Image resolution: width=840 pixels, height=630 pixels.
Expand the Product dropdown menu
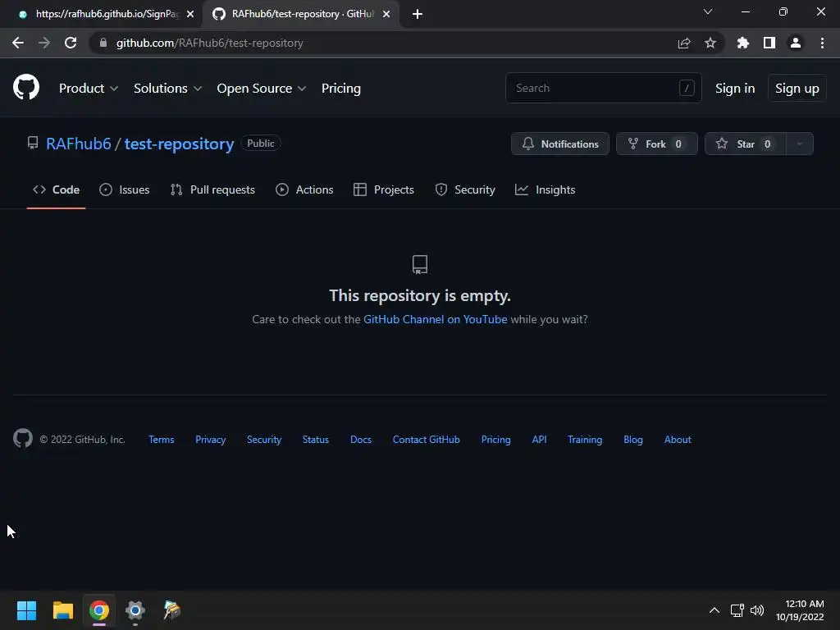(89, 89)
